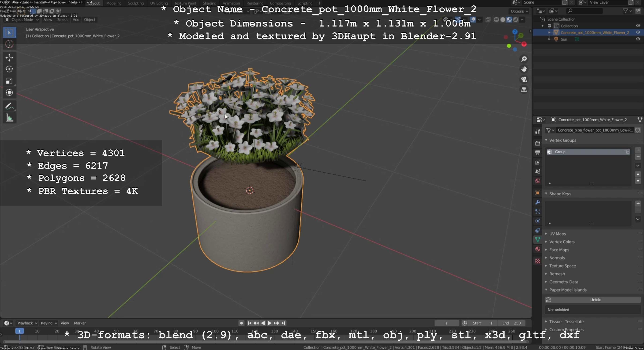Activate the Cursor tool
This screenshot has width=644, height=350.
(x=10, y=44)
